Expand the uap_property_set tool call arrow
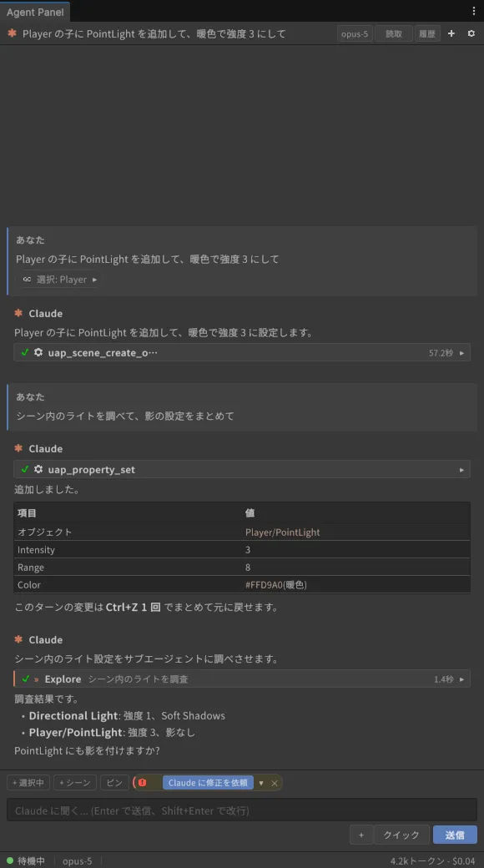 pyautogui.click(x=461, y=470)
